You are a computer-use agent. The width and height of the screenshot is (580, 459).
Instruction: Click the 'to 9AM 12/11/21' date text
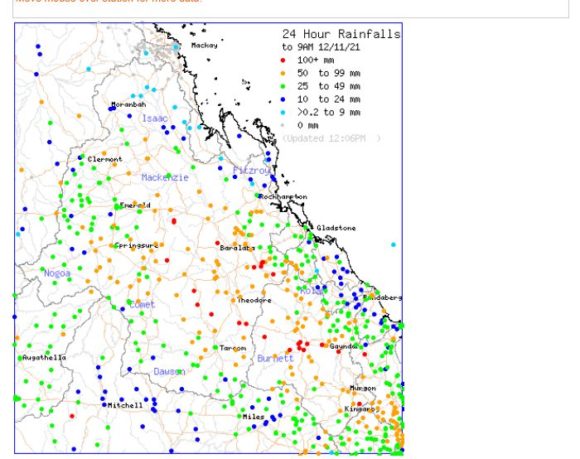(x=321, y=47)
